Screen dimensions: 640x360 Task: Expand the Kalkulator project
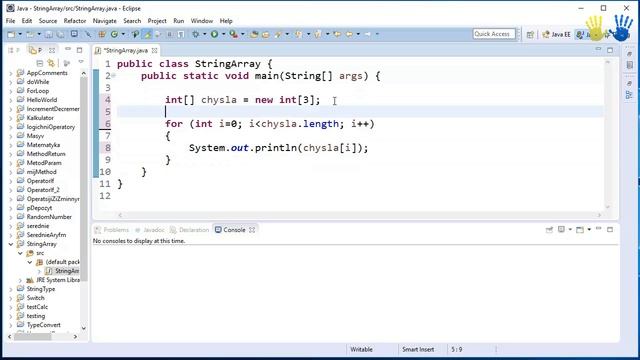11,118
